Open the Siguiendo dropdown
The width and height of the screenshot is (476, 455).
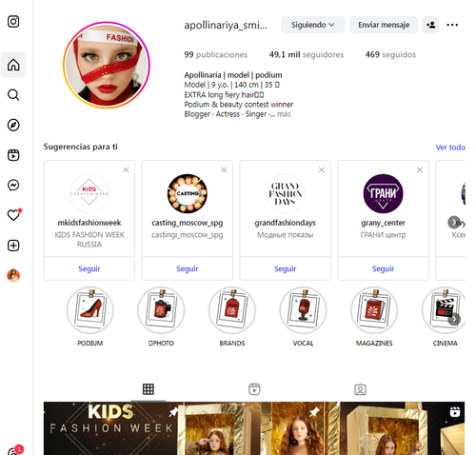(x=312, y=25)
